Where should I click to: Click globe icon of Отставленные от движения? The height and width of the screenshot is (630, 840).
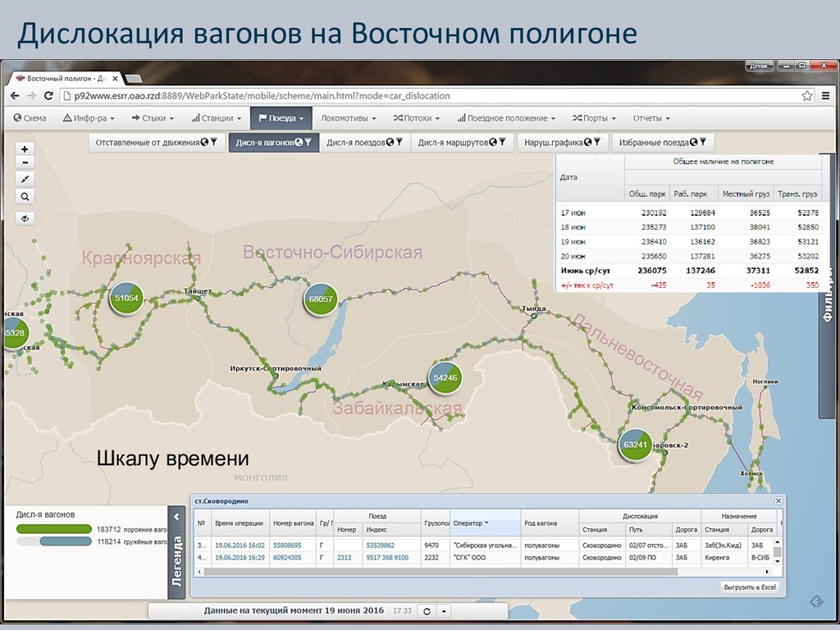(x=204, y=143)
